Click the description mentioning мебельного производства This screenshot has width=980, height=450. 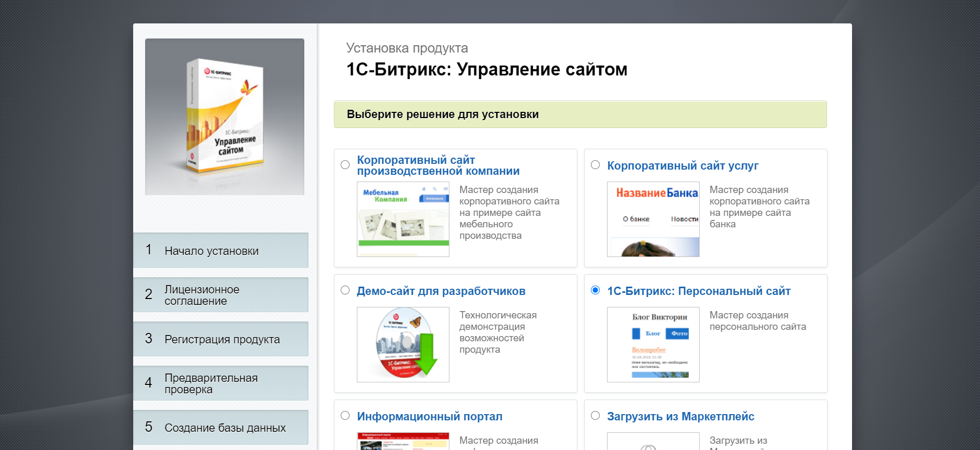(509, 213)
